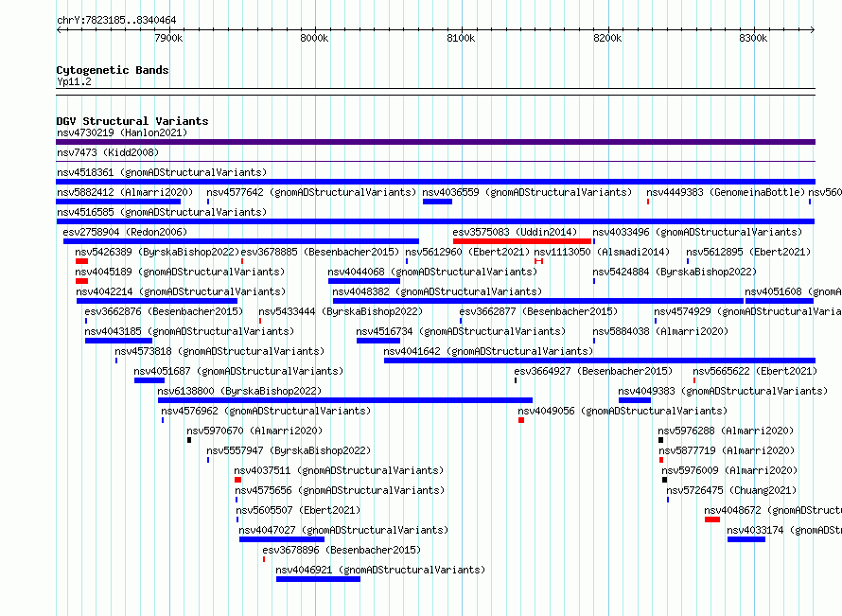Screen dimensions: 842x616
Task: Open the nsv4033496 variant label
Action: [697, 232]
